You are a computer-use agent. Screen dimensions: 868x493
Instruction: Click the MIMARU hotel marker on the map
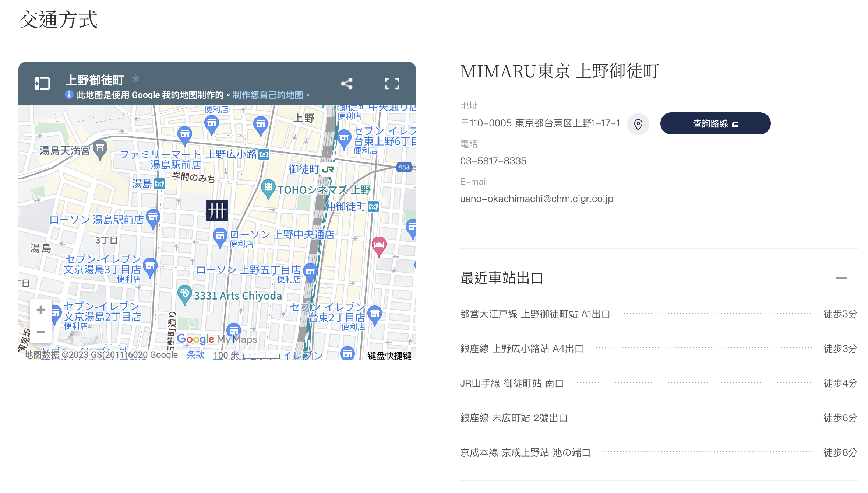(x=217, y=211)
